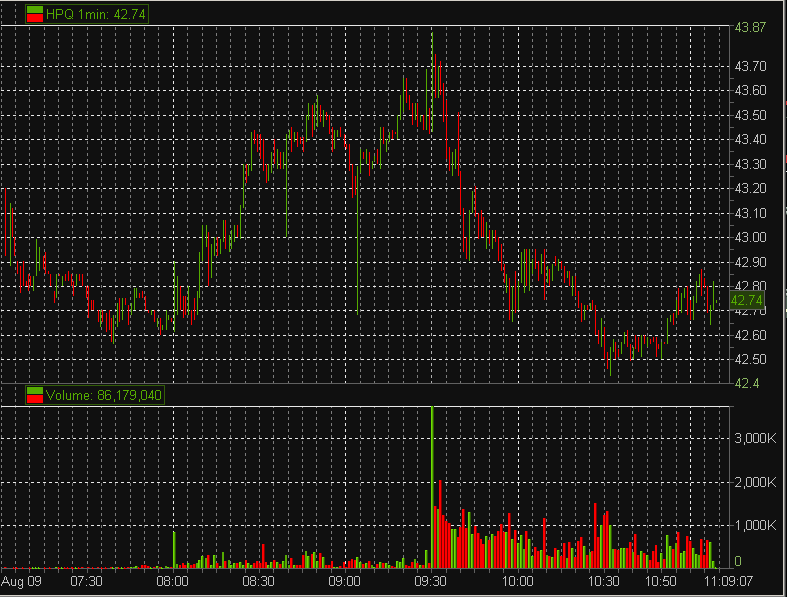Click the 10:00 time axis label
This screenshot has width=787, height=597.
[517, 581]
